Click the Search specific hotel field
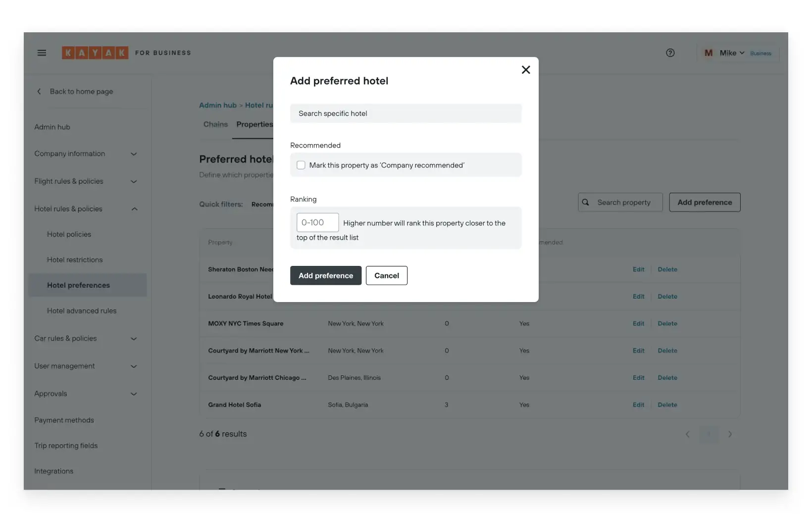Screen dimensions: 812x514 pos(406,113)
